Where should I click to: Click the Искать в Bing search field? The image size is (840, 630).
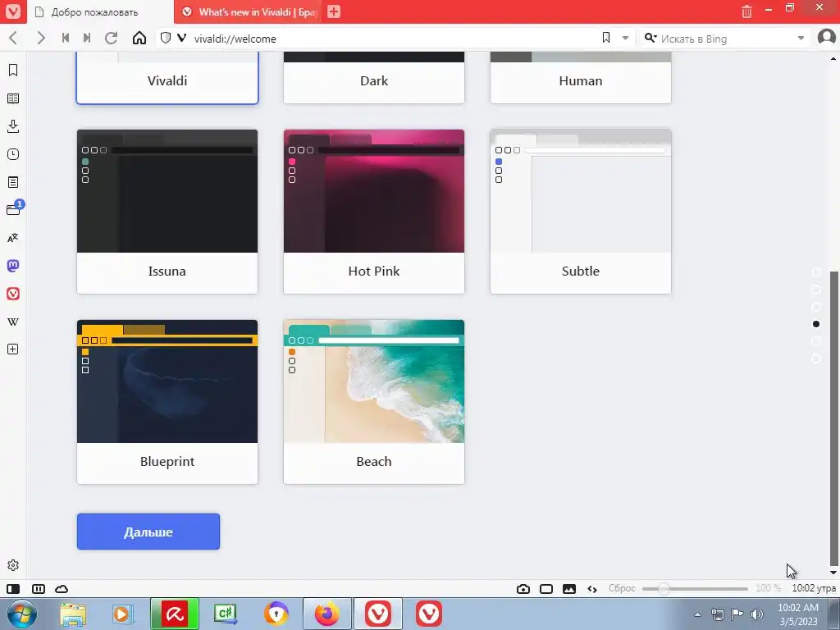coord(726,39)
